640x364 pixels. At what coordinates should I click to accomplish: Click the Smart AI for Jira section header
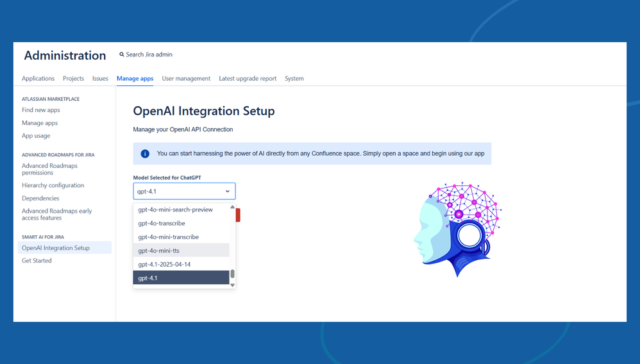coord(43,236)
